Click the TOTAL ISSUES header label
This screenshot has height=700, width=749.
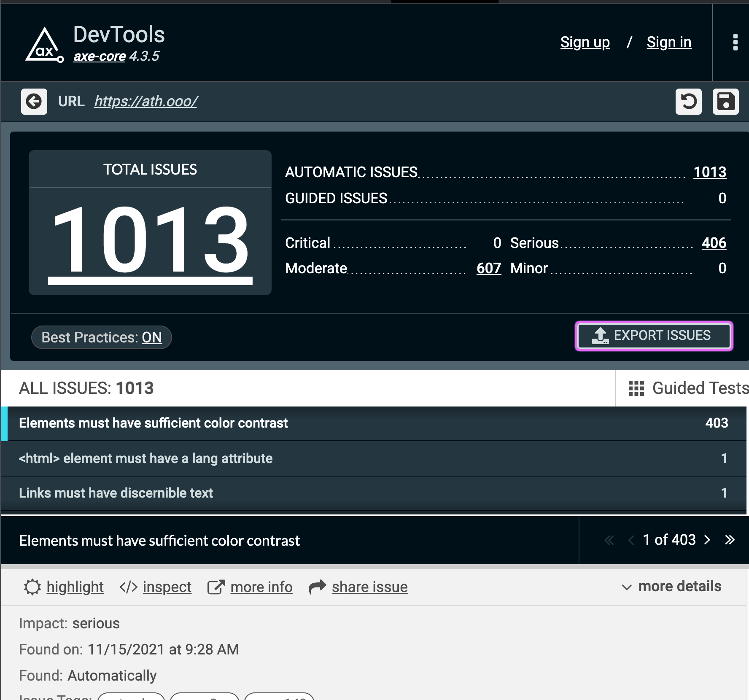coord(150,170)
